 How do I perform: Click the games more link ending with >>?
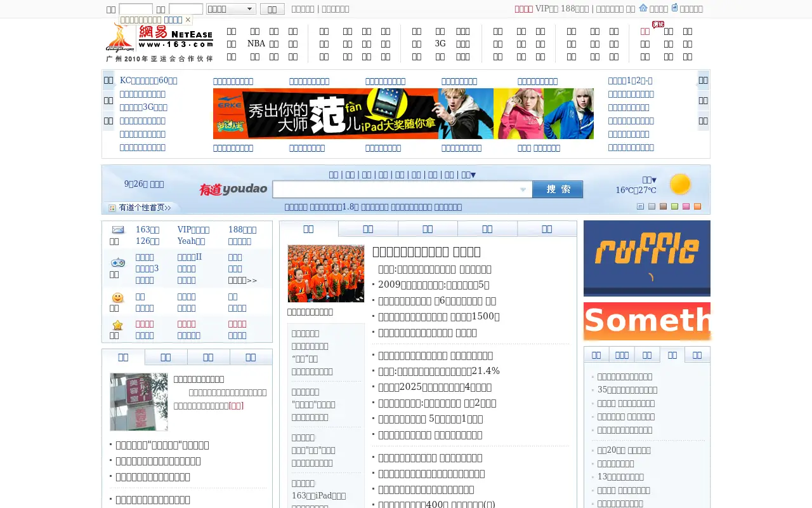tap(242, 280)
